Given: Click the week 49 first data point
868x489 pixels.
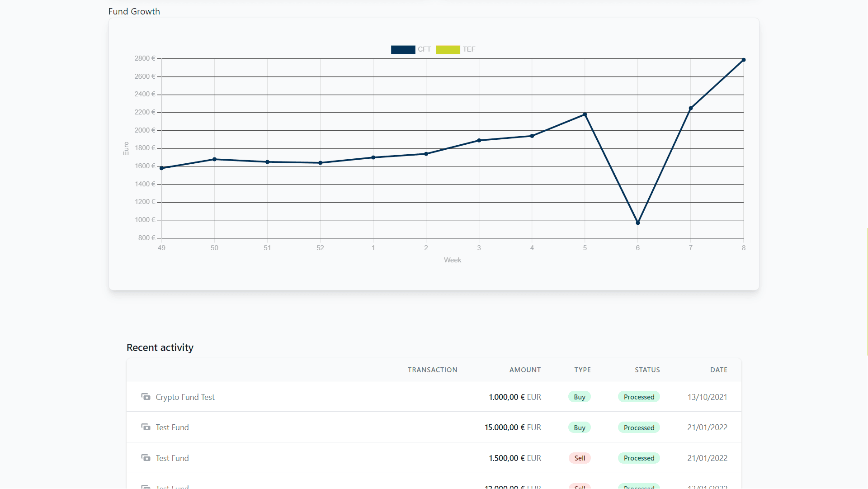Looking at the screenshot, I should 161,168.
